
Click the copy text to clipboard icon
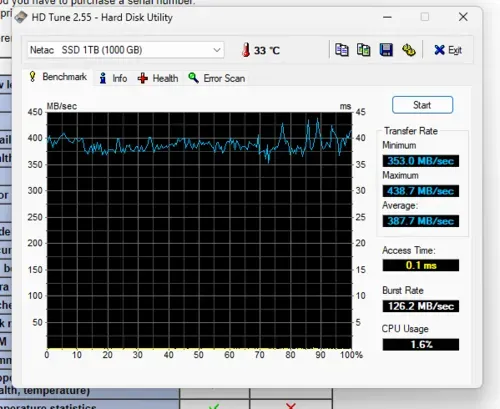[x=342, y=50]
